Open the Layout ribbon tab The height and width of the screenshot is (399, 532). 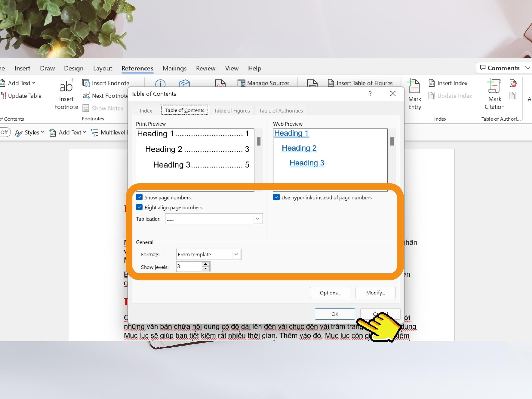point(102,68)
